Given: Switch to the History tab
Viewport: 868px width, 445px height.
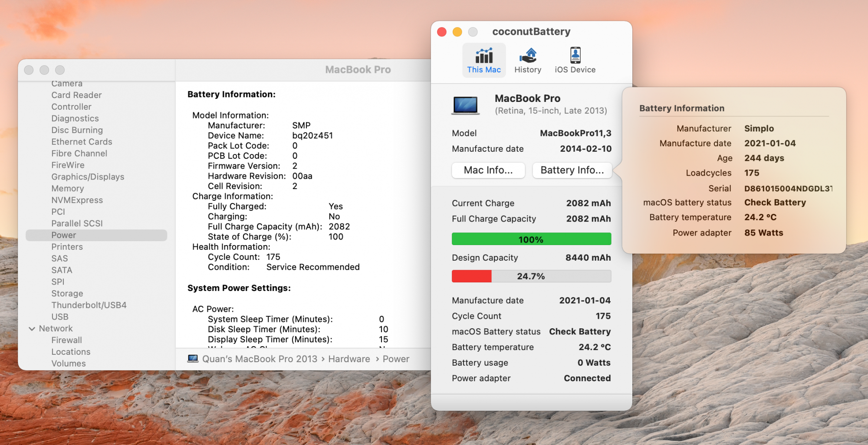Looking at the screenshot, I should [x=528, y=60].
